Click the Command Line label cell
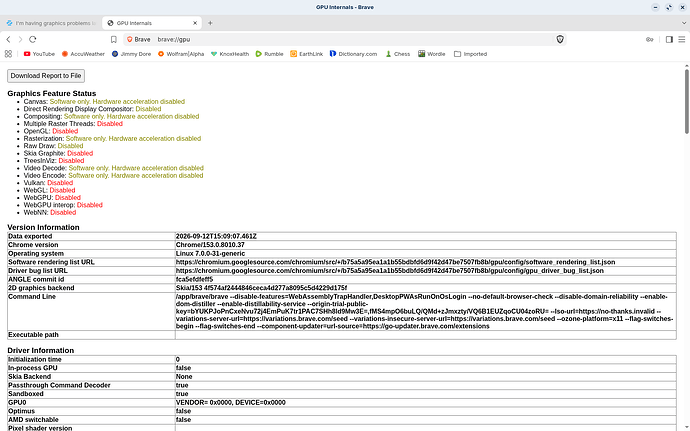The image size is (690, 431). (91, 311)
